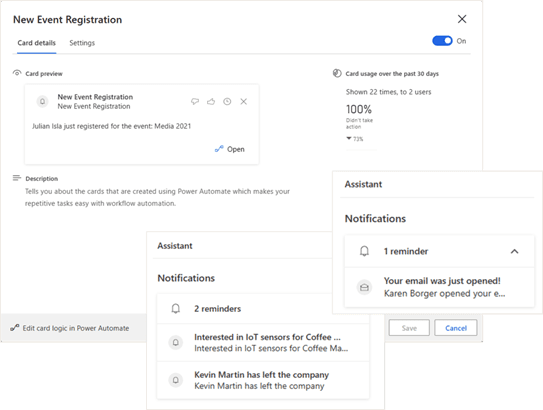Click the Power Automate flow icon at bottom
The width and height of the screenshot is (543, 410).
pyautogui.click(x=15, y=328)
